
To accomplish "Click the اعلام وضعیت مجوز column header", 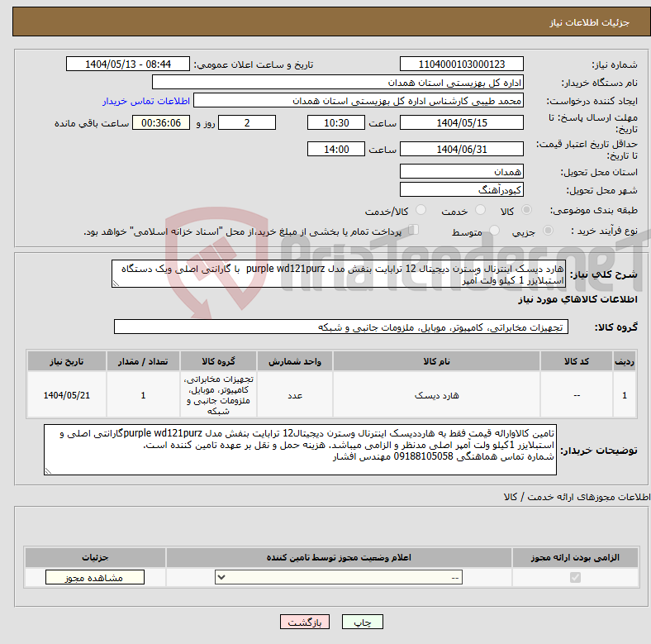I will tap(339, 557).
